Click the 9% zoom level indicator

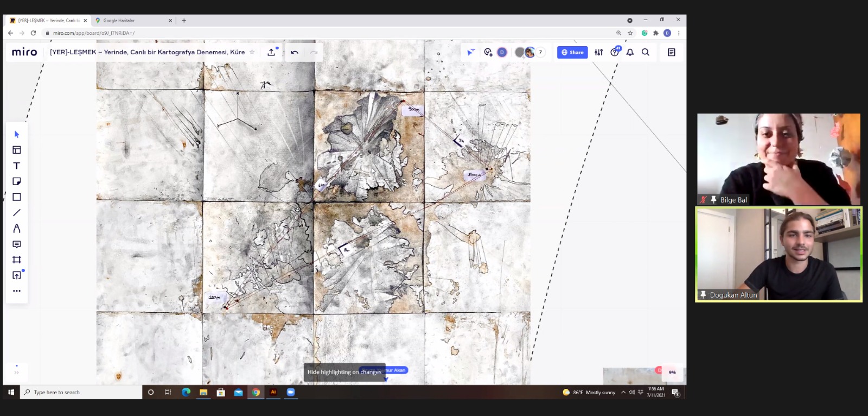(x=672, y=372)
